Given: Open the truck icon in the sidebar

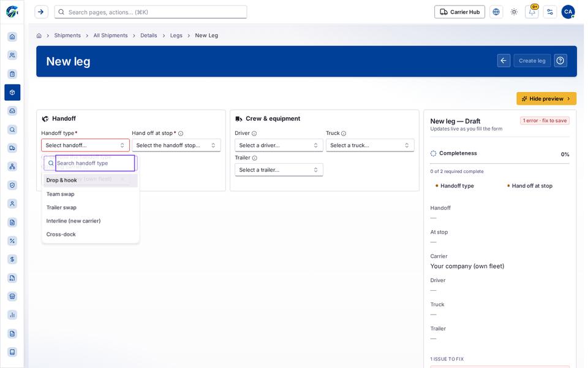Looking at the screenshot, I should click(12, 148).
